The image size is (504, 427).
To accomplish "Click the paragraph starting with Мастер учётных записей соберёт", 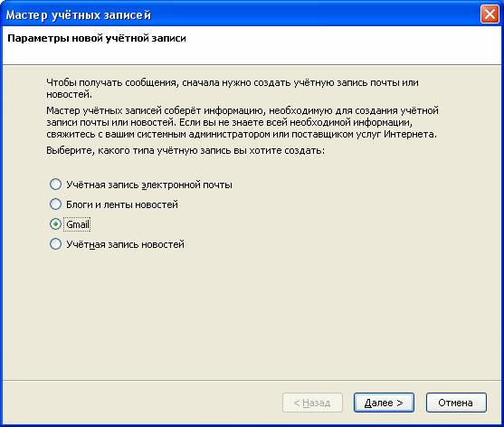I will click(x=242, y=122).
